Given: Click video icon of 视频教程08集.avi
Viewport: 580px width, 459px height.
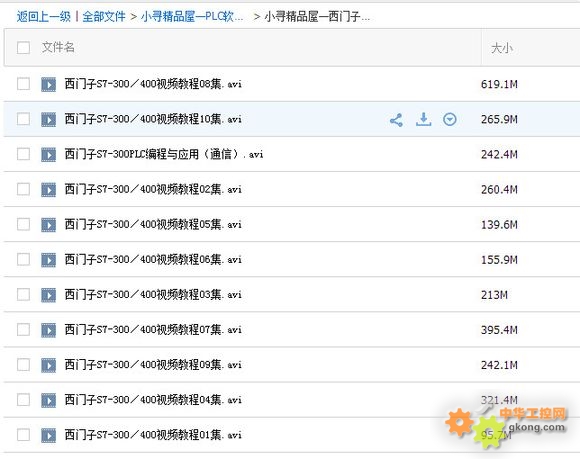Looking at the screenshot, I should (48, 84).
